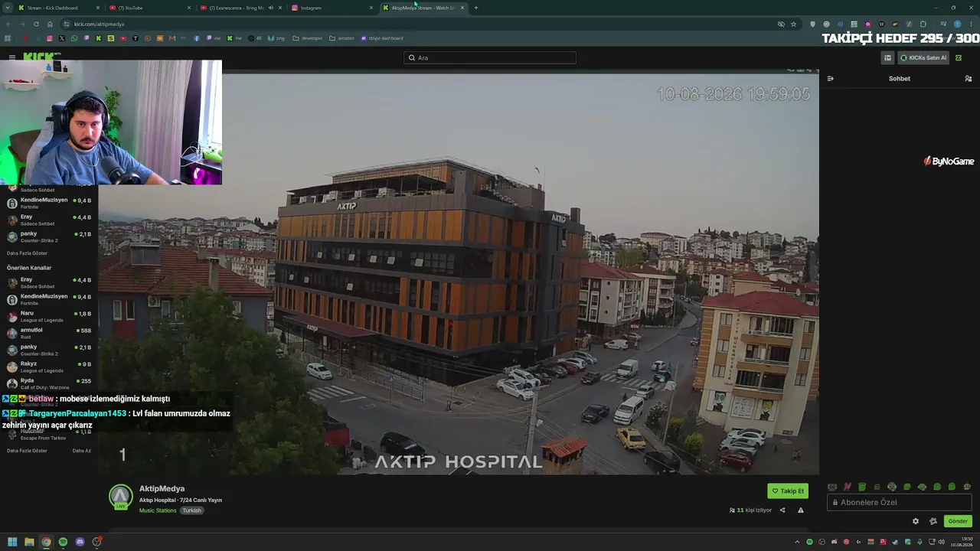Viewport: 980px width, 551px height.
Task: Open the amazon bookmarks folder
Action: point(342,38)
